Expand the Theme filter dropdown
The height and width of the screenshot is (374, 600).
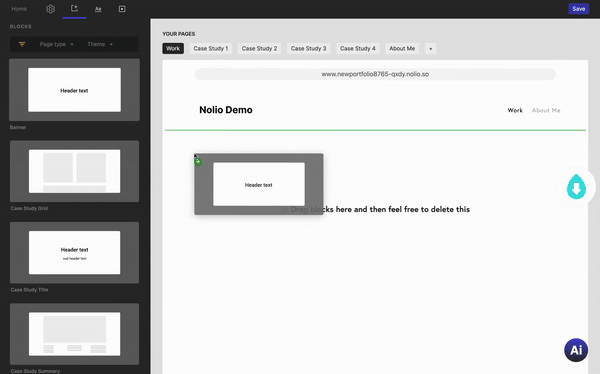100,44
